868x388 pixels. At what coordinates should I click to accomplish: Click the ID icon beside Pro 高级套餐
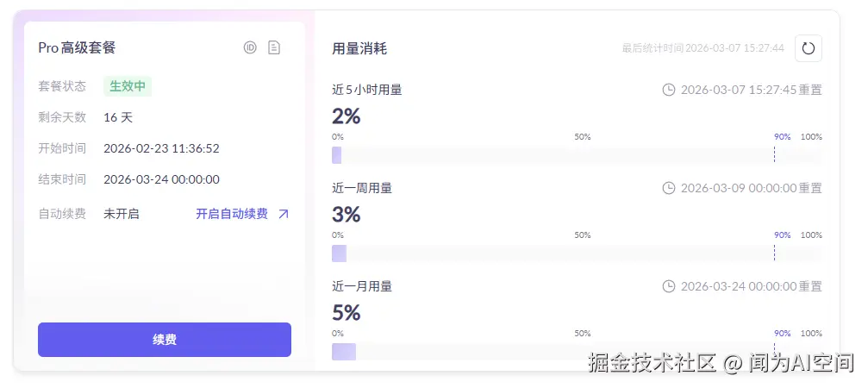click(250, 47)
